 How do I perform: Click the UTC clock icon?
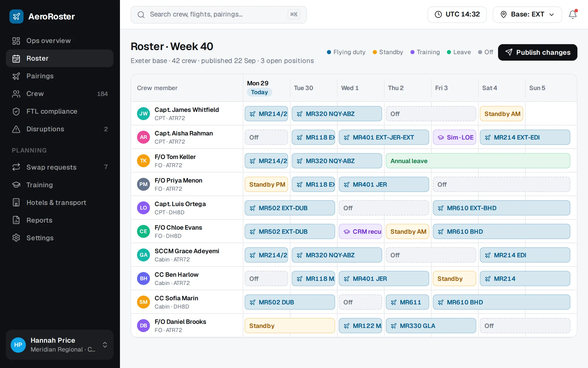(x=438, y=14)
